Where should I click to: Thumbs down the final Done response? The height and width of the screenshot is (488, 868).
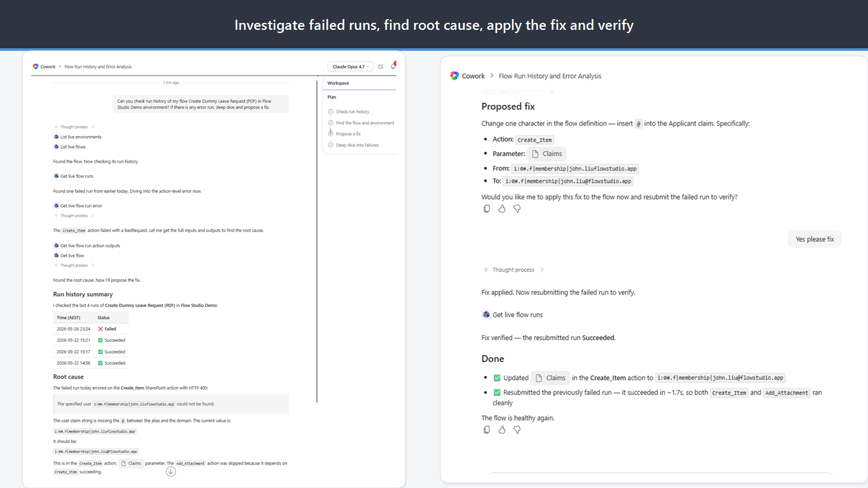pyautogui.click(x=517, y=430)
